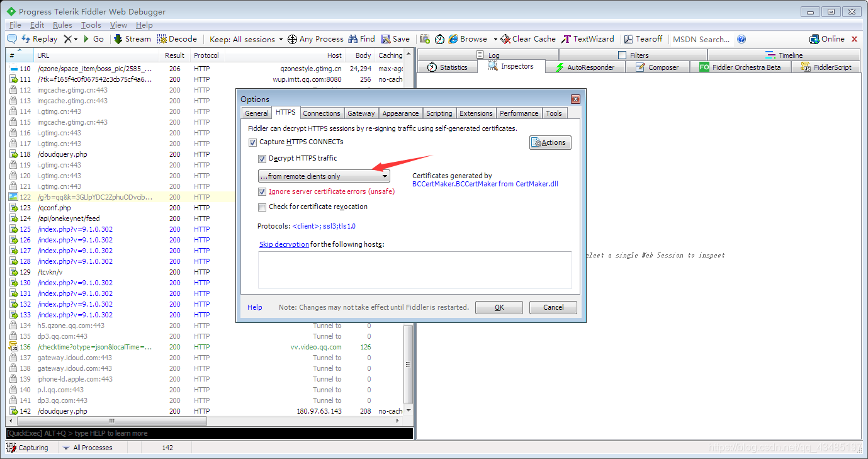Click the blue help question icon
Viewport: 868px width, 459px height.
(x=741, y=39)
